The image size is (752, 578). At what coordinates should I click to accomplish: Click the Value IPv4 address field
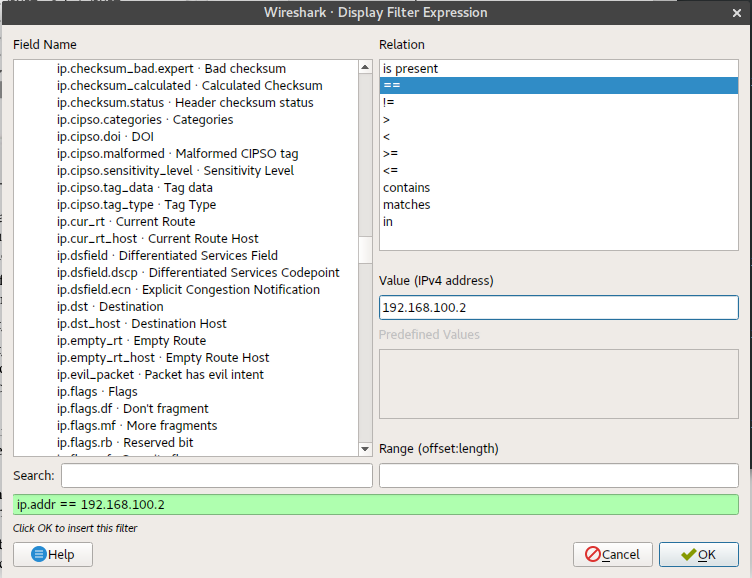coord(558,307)
